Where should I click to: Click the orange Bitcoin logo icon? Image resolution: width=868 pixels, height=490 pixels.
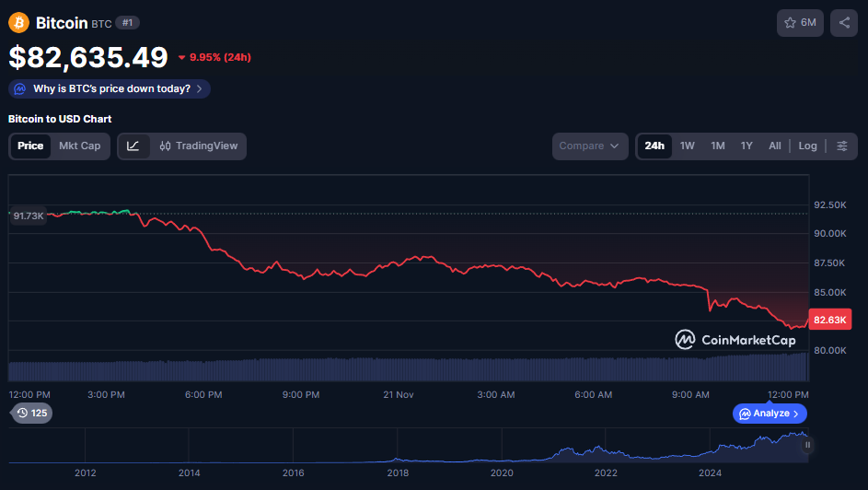tap(18, 23)
